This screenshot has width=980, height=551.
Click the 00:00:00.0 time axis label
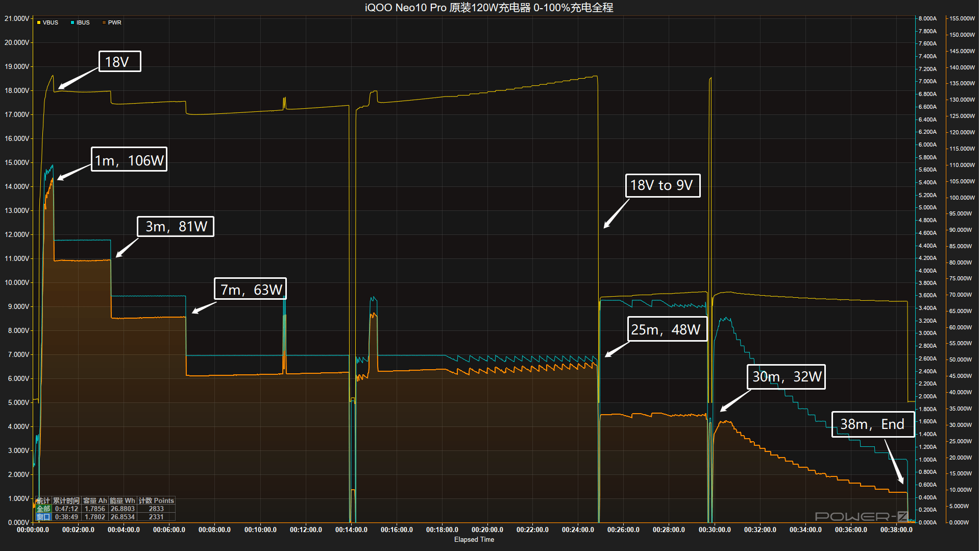pos(33,530)
